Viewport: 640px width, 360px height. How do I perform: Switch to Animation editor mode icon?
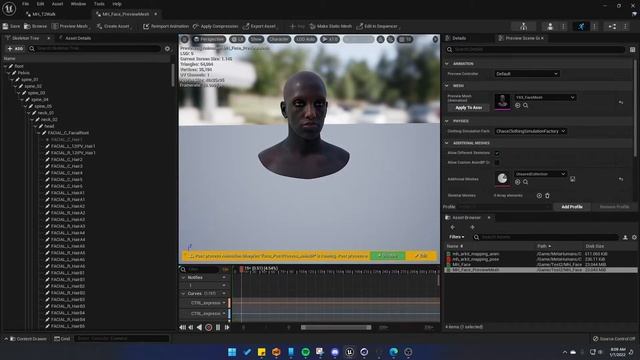581,27
